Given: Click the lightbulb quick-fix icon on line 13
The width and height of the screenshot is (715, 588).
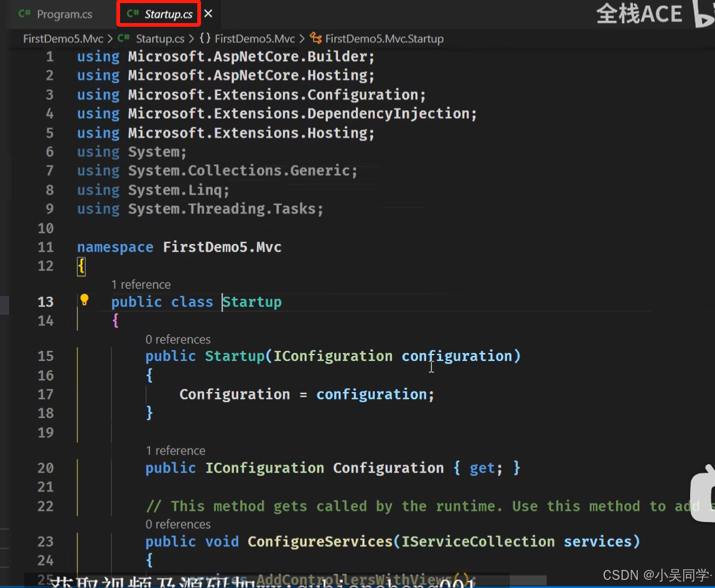Looking at the screenshot, I should click(x=85, y=300).
